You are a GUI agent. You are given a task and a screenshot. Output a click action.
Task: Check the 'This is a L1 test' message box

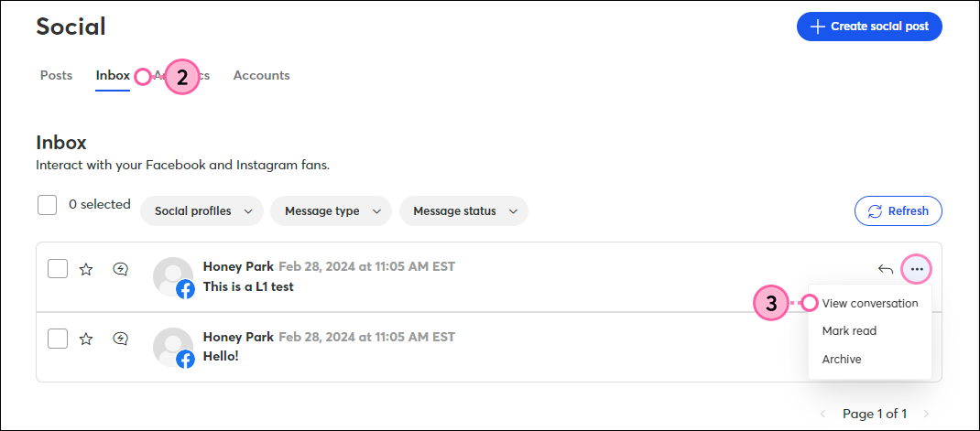(58, 269)
